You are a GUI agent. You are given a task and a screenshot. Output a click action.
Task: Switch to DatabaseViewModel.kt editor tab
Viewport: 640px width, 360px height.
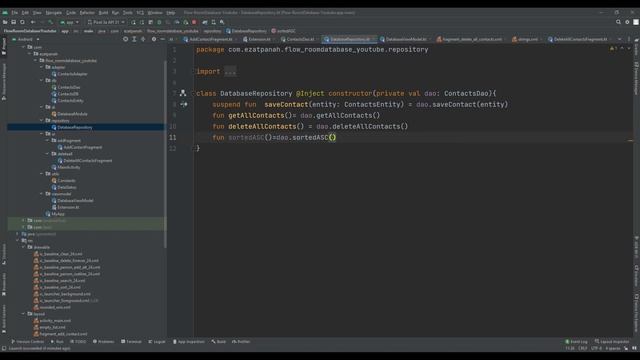tap(405, 39)
